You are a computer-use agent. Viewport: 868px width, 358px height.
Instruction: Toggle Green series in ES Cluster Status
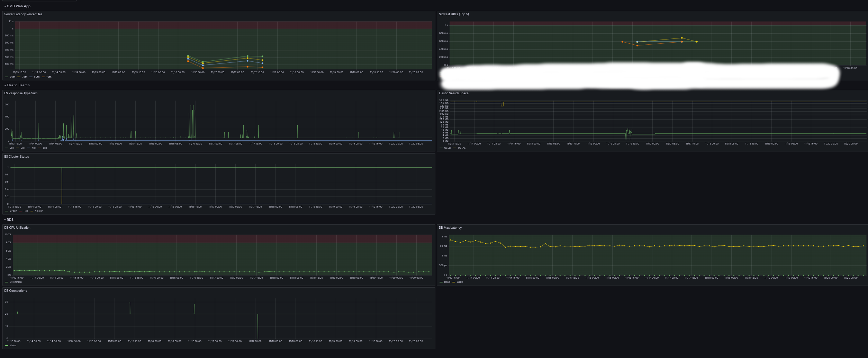pos(13,211)
